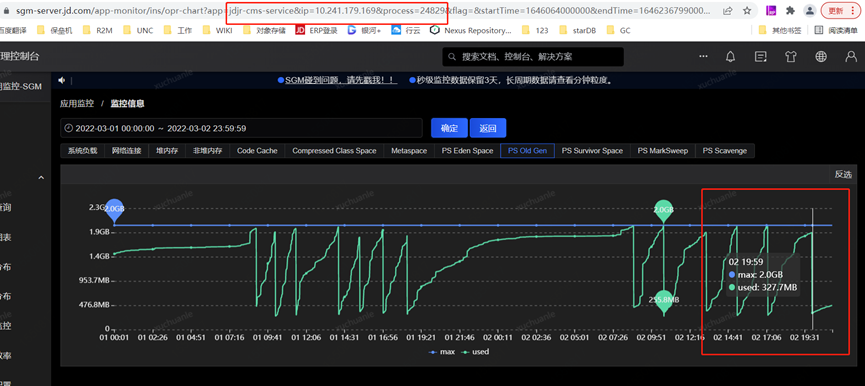Click the search box 搜索文档、控制台、解决方案
This screenshot has height=386, width=865.
(533, 57)
